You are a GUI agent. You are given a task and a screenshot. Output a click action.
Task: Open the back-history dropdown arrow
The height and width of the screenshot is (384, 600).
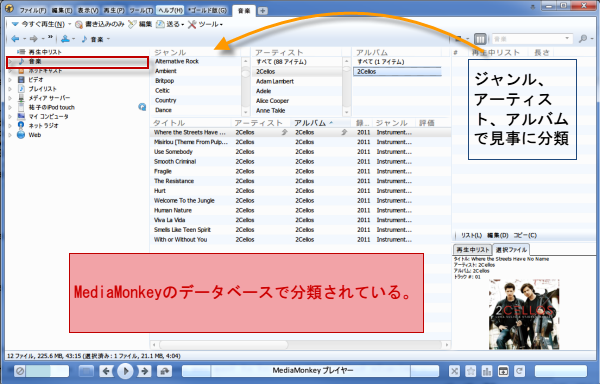[x=24, y=39]
